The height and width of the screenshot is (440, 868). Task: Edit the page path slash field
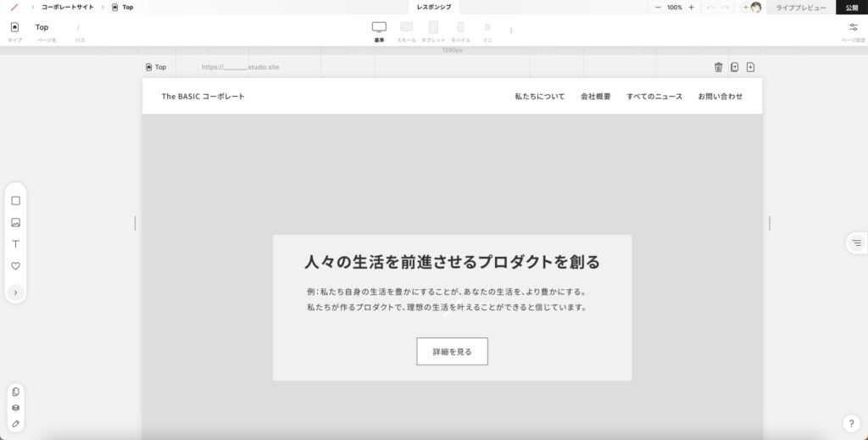78,27
